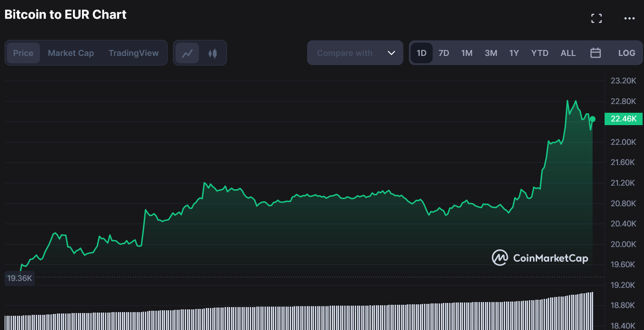Click the Bitcoin to EUR Chart heading
Viewport: 644px width, 330px height.
tap(65, 15)
